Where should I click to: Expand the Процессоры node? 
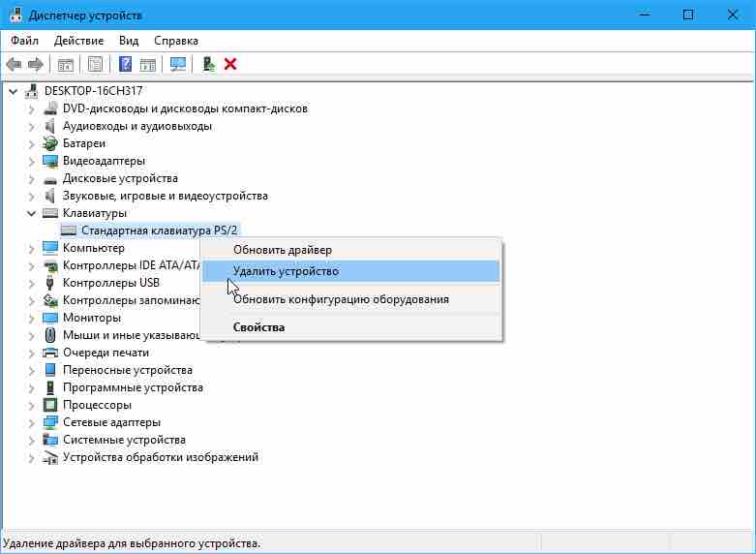pos(32,405)
